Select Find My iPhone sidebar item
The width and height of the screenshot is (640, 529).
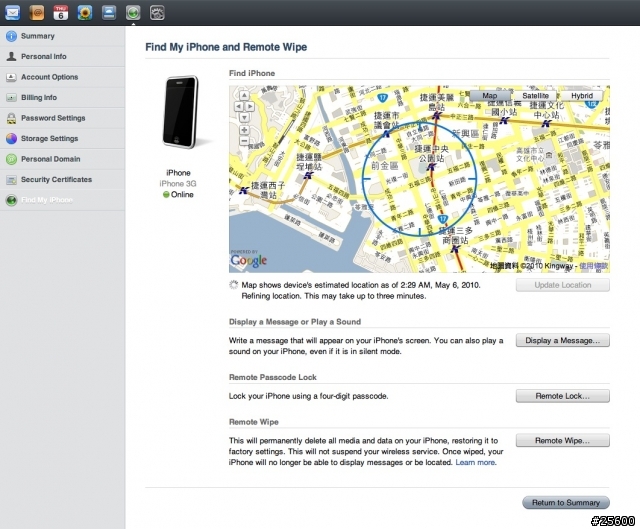click(x=62, y=200)
